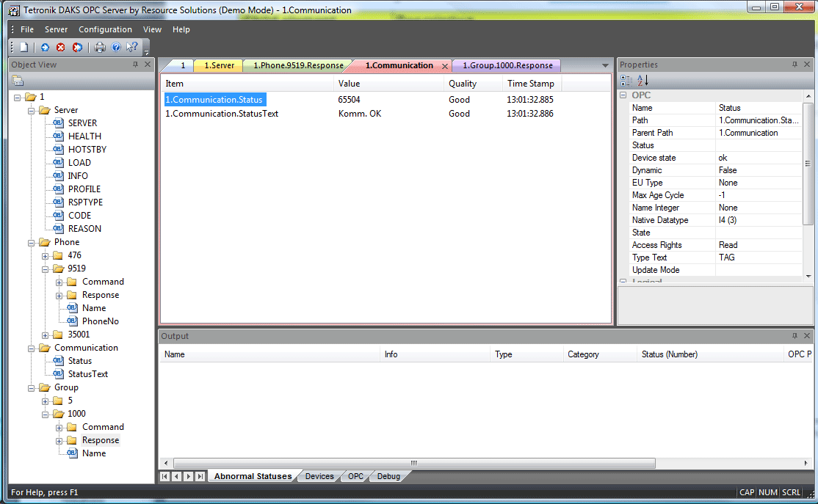The height and width of the screenshot is (504, 818).
Task: Open Help via the blue question mark icon
Action: 116,48
